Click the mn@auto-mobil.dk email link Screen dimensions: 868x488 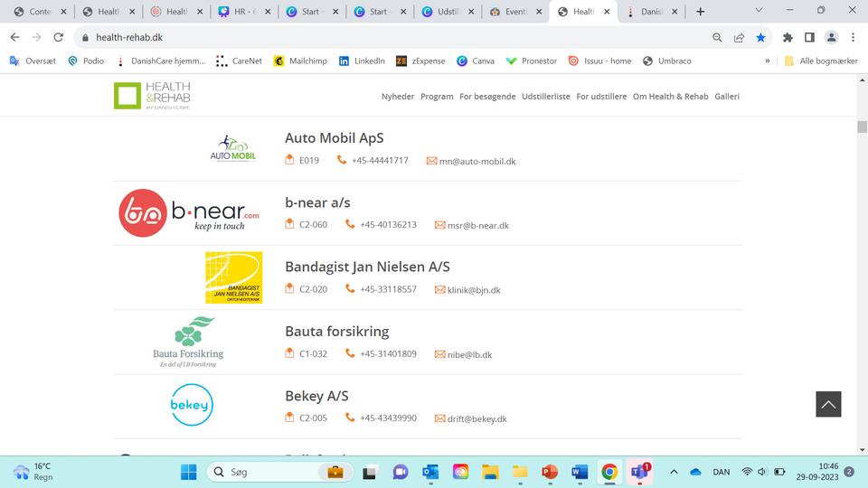pos(477,162)
